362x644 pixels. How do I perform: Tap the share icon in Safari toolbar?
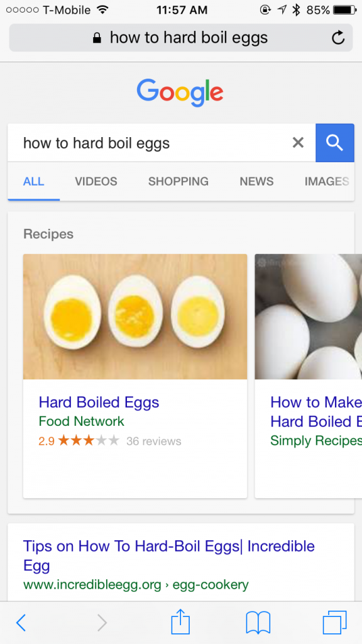tap(180, 622)
